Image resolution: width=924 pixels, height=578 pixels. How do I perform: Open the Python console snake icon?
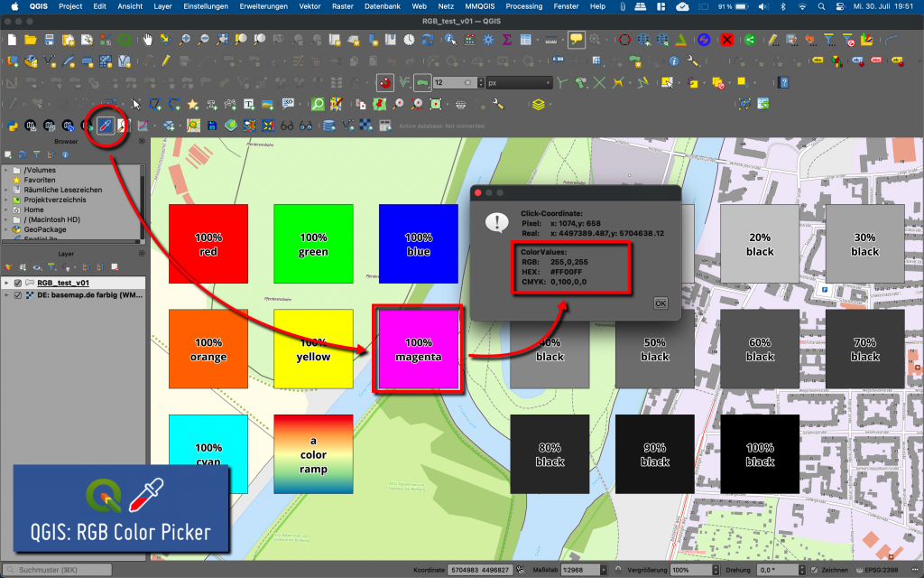[12, 125]
